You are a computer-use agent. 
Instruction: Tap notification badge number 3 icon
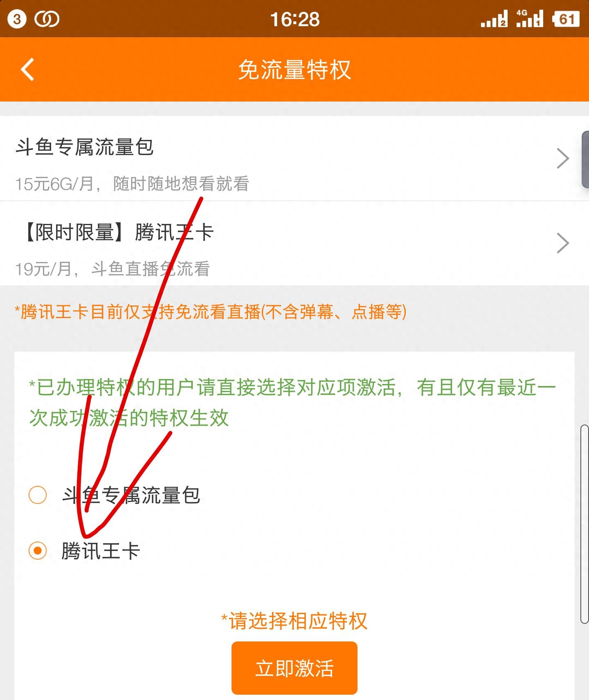coord(17,19)
